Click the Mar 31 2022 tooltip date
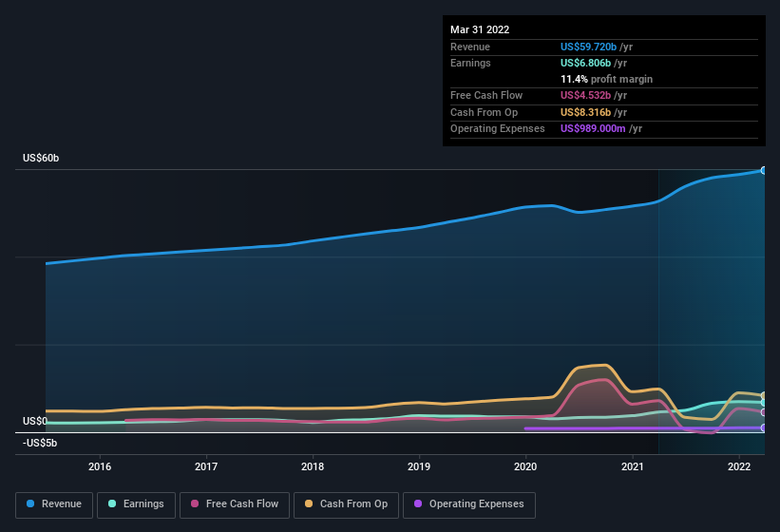The height and width of the screenshot is (532, 780). click(480, 29)
